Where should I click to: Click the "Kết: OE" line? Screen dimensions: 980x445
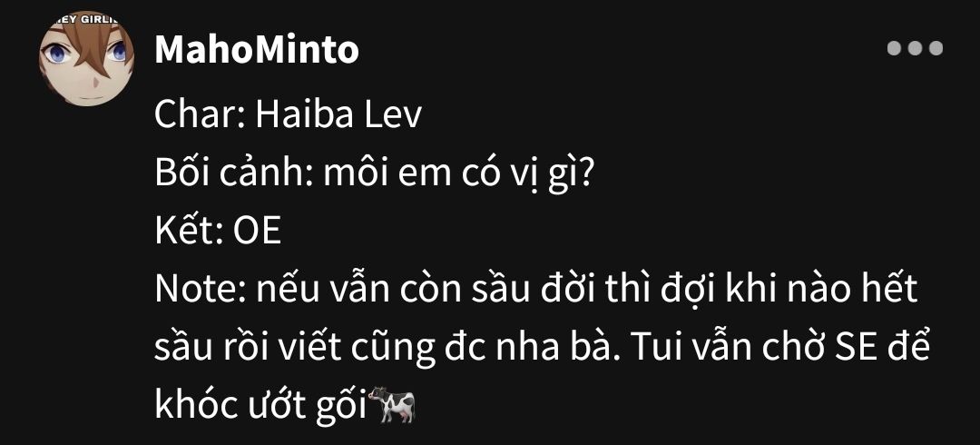(x=218, y=232)
